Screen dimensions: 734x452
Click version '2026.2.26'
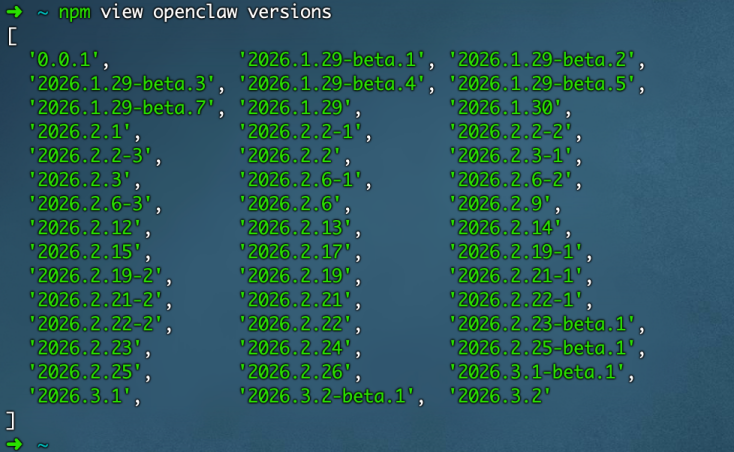point(295,372)
